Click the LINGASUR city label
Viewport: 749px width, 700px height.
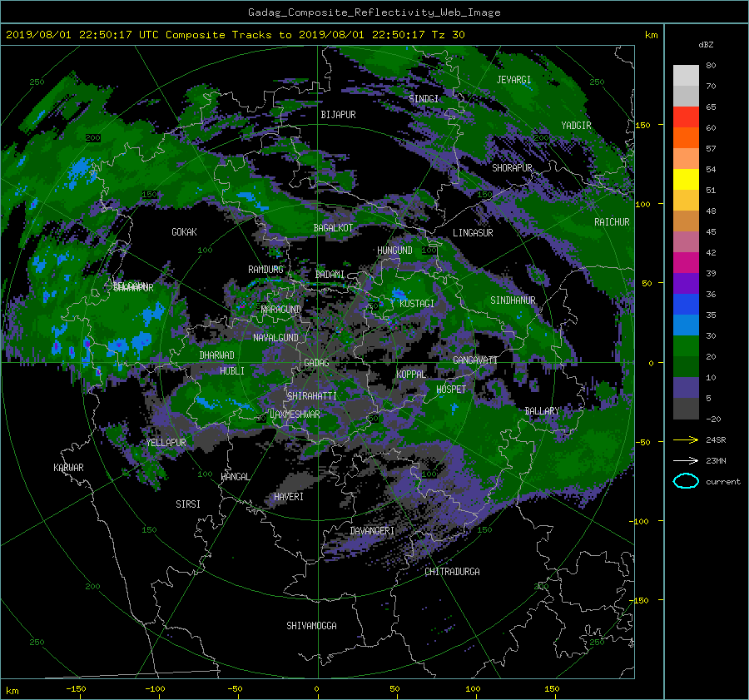[x=473, y=233]
